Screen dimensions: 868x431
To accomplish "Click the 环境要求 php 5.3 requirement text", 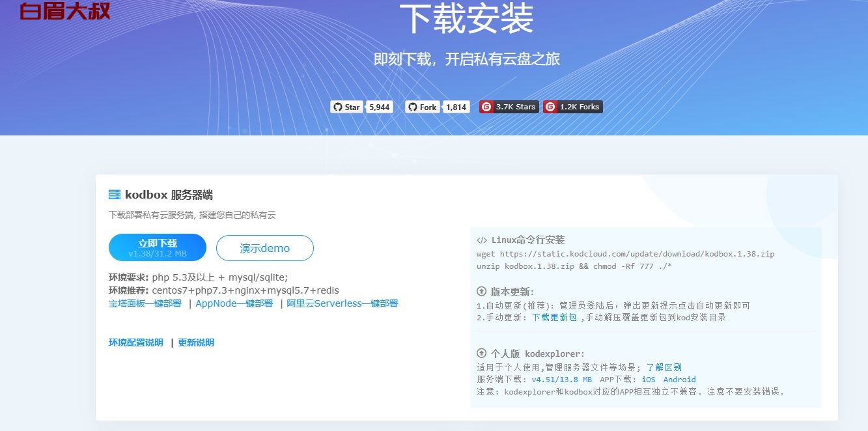I will 198,277.
